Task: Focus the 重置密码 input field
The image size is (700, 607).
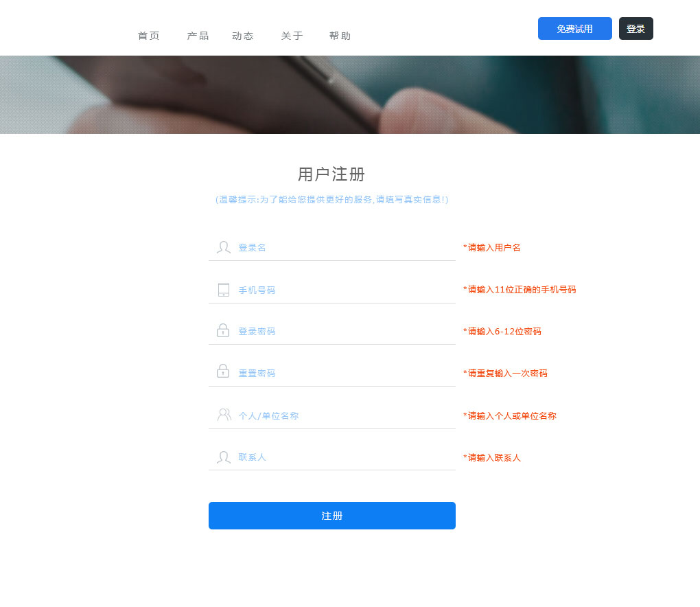Action: pyautogui.click(x=332, y=373)
